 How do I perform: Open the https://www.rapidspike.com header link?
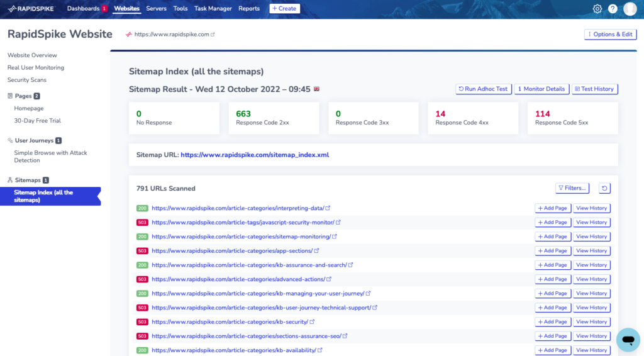coord(172,35)
